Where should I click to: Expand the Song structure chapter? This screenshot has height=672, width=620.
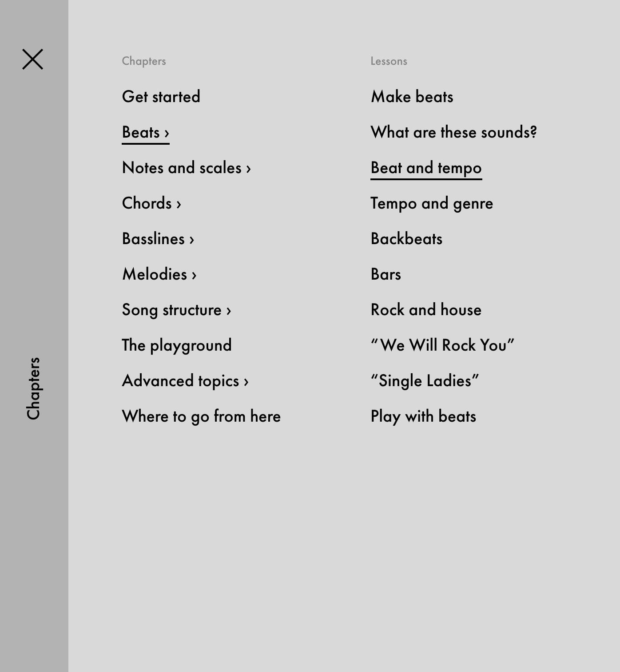(x=177, y=310)
